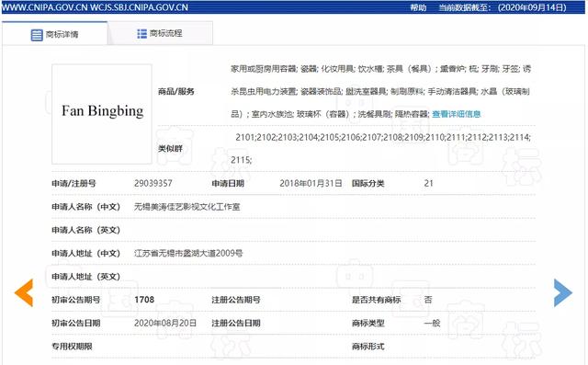This screenshot has height=365, width=588.
Task: Click the WWW.CNIPA.GOV.CN header text
Action: (x=45, y=7)
